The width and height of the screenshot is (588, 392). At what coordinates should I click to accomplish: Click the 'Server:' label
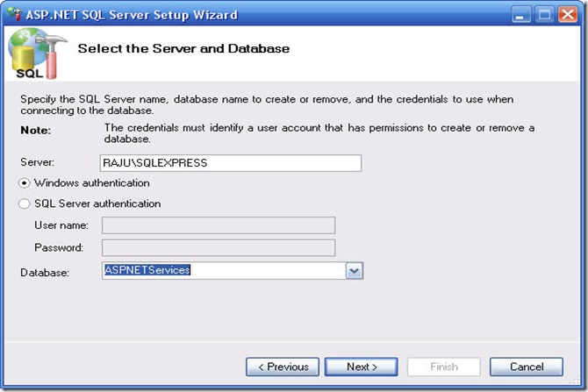point(37,162)
